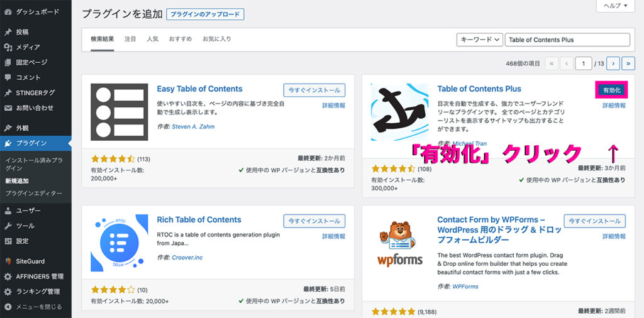The width and height of the screenshot is (644, 318).
Task: Click the お問い合わせ mail icon
Action: click(x=8, y=108)
